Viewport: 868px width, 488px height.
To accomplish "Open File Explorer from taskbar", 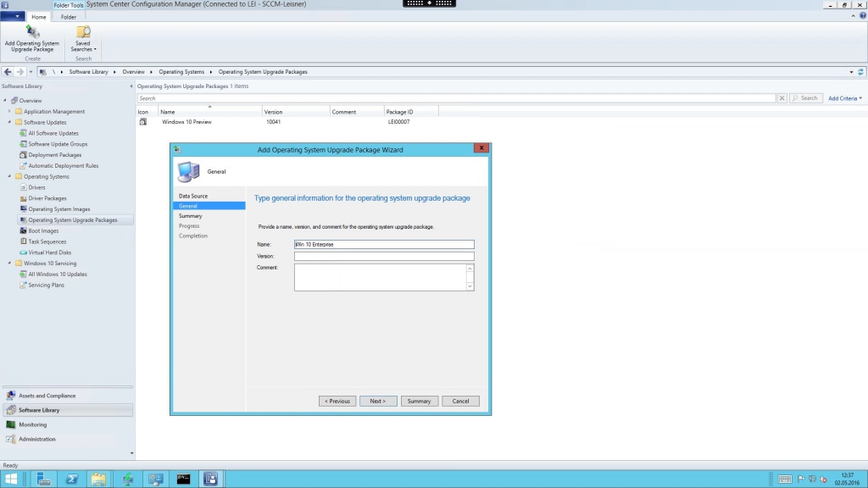I will (98, 479).
